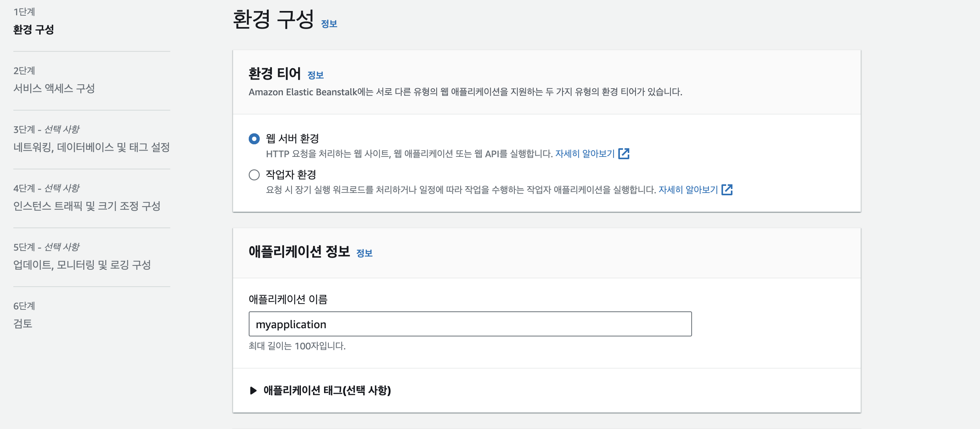Click the 웹 서버 환경 label text

point(292,139)
